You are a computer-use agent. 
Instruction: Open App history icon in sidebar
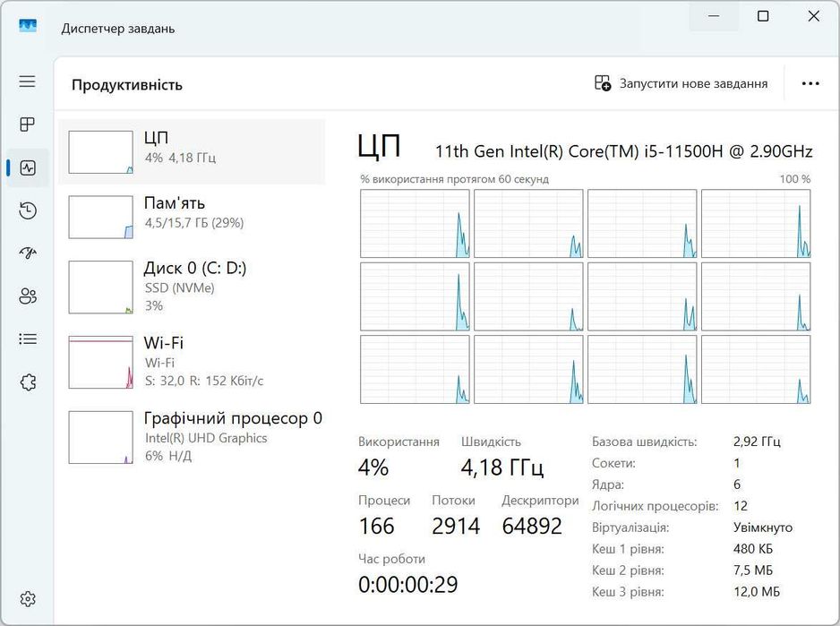[28, 210]
